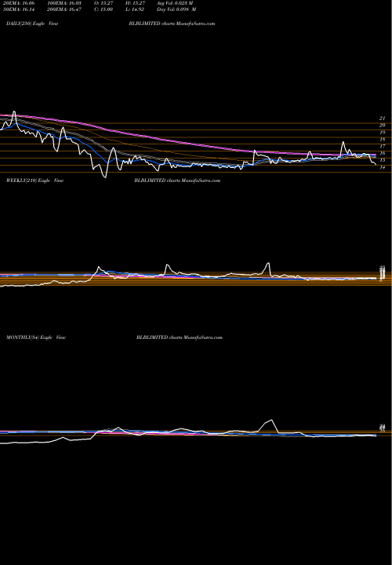This screenshot has height=565, width=392.
Task: Click price level 18 on daily axis
Action: (x=383, y=139)
